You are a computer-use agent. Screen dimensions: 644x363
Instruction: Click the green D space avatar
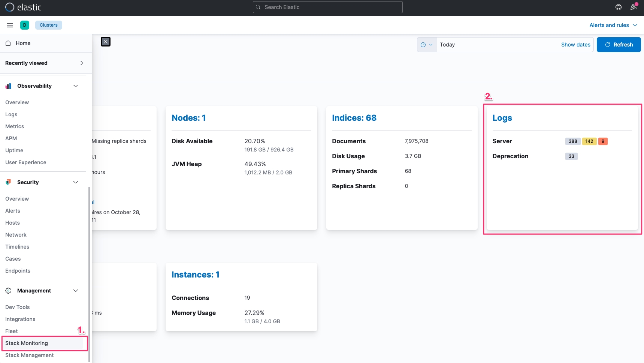tap(25, 25)
